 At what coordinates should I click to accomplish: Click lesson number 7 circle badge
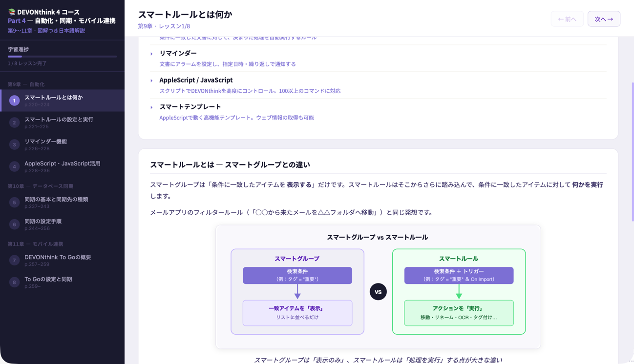[14, 260]
